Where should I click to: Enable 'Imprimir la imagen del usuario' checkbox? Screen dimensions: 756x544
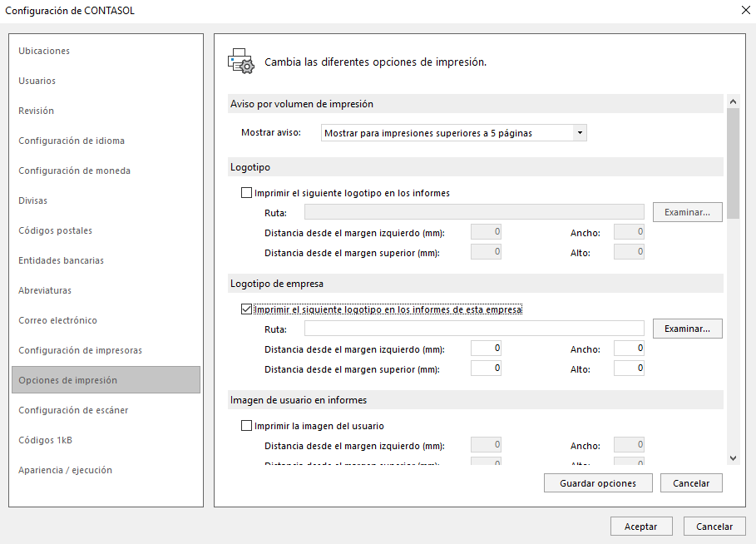[x=246, y=426]
